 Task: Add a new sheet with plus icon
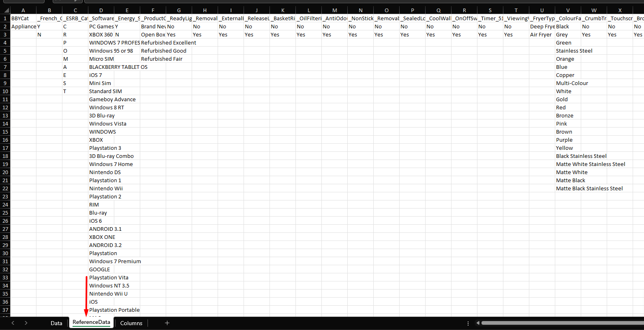coord(167,323)
